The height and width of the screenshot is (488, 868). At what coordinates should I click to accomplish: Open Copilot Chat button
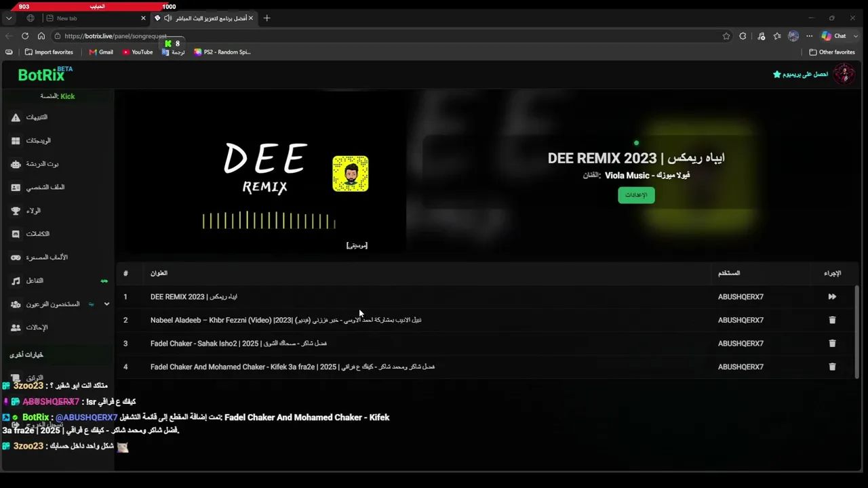pyautogui.click(x=833, y=36)
